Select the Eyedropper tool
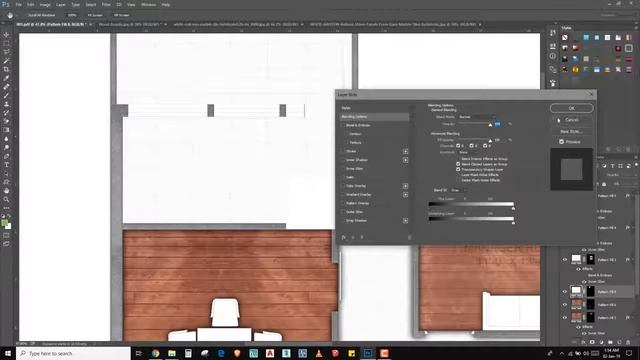640x360 pixels. point(6,78)
